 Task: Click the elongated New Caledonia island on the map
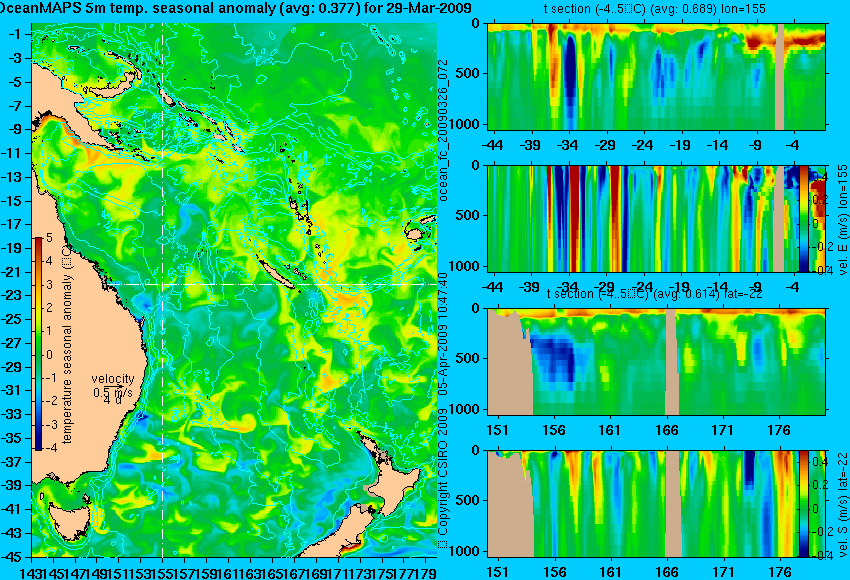(x=277, y=272)
